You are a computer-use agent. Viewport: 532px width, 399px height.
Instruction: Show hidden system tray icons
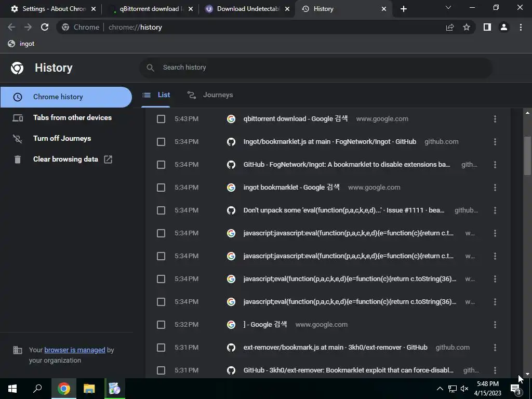pos(440,389)
